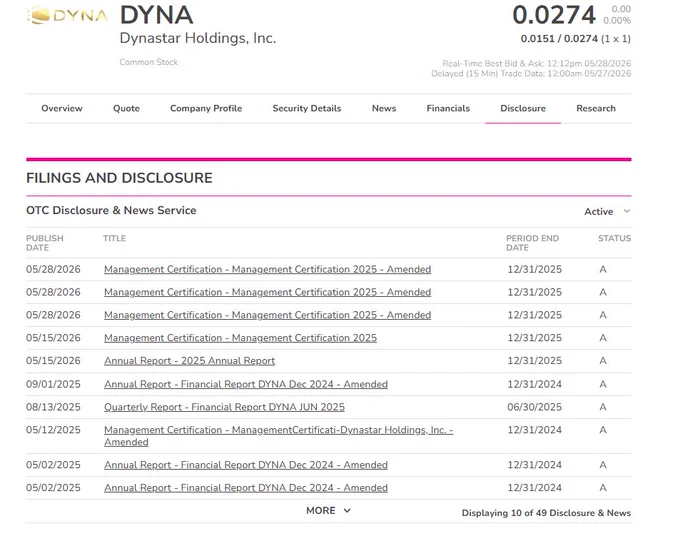Go to the Security Details tab

[x=307, y=108]
